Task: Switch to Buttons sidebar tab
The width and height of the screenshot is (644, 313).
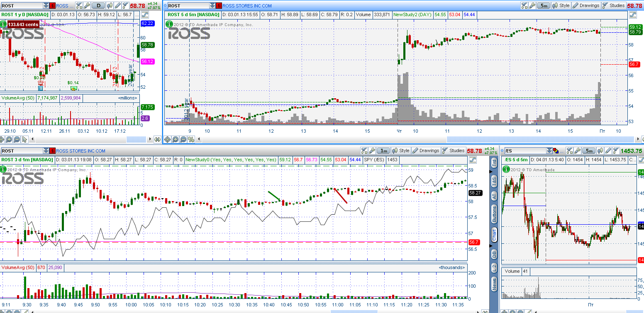Action: (x=494, y=214)
